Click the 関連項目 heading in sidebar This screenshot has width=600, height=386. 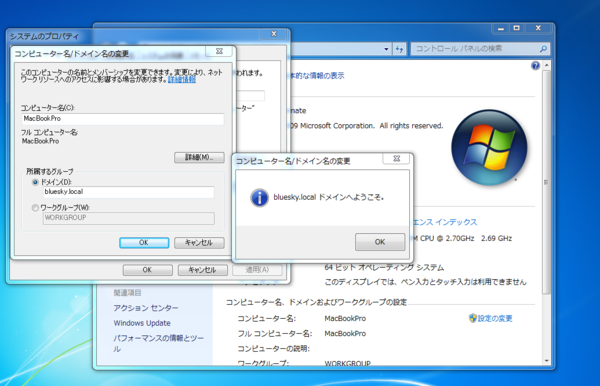tap(127, 293)
